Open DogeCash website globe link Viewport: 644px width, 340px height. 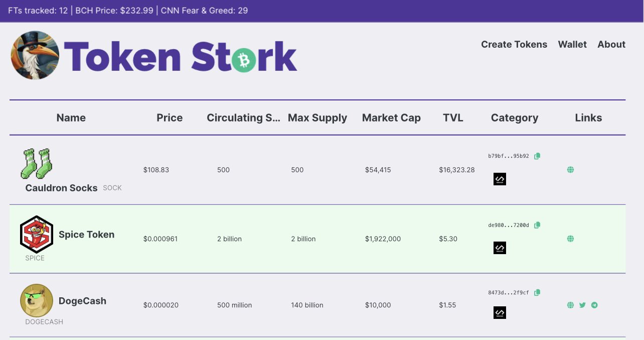coord(570,305)
